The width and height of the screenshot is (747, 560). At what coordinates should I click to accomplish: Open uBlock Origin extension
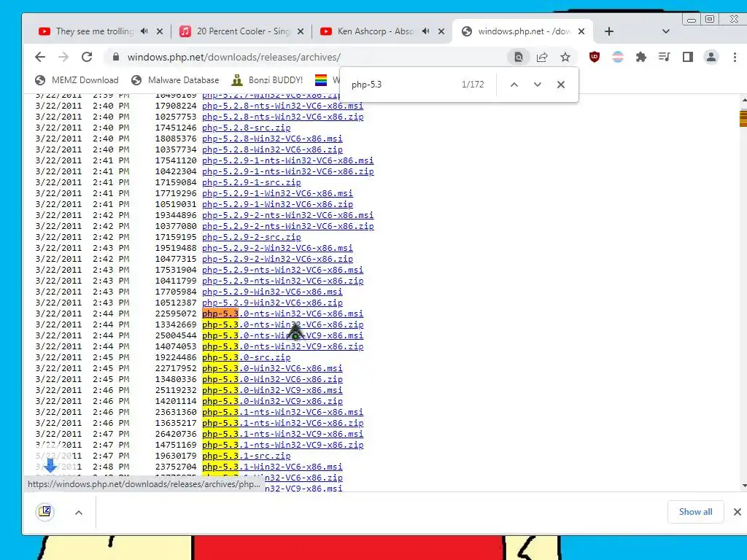(595, 57)
